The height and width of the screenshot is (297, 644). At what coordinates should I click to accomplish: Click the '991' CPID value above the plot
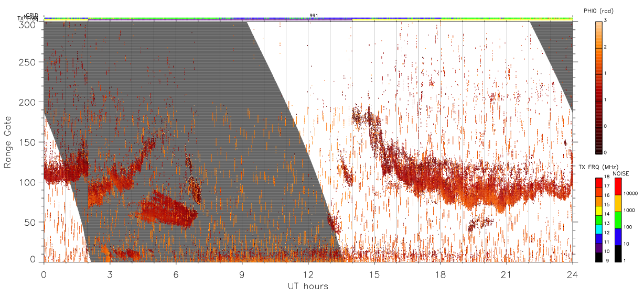[314, 15]
